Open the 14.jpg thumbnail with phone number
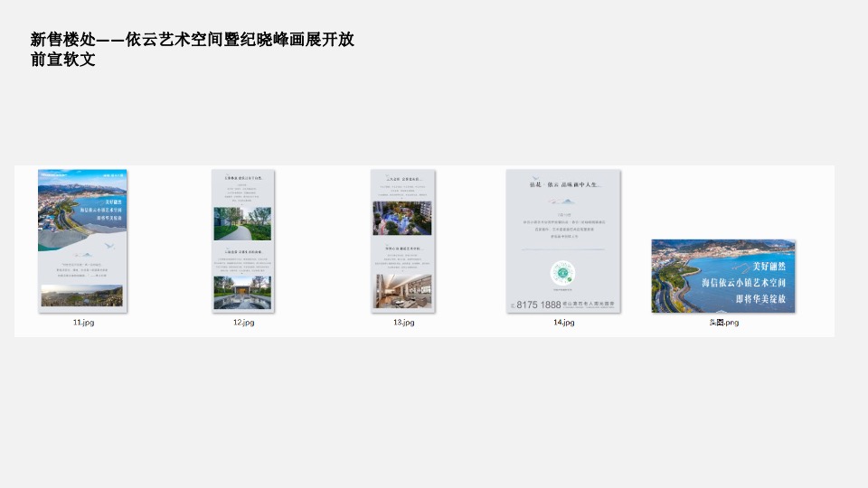 tap(563, 241)
